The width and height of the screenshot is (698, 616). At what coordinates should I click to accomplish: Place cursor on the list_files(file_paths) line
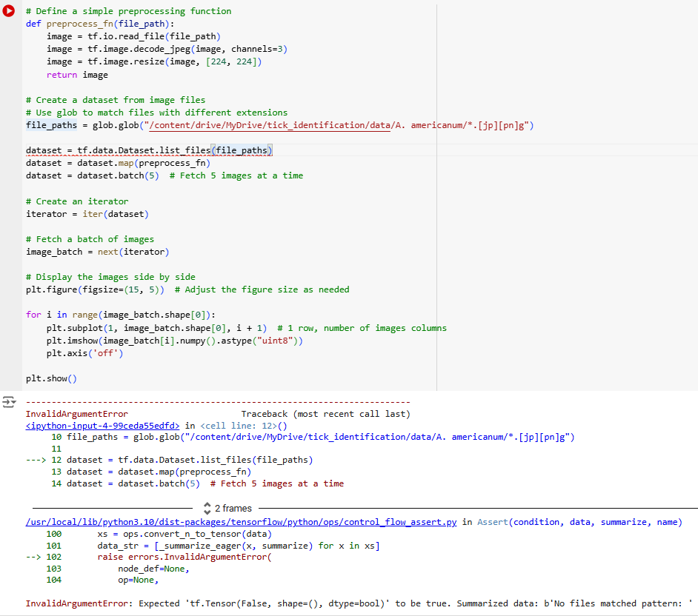(x=149, y=150)
